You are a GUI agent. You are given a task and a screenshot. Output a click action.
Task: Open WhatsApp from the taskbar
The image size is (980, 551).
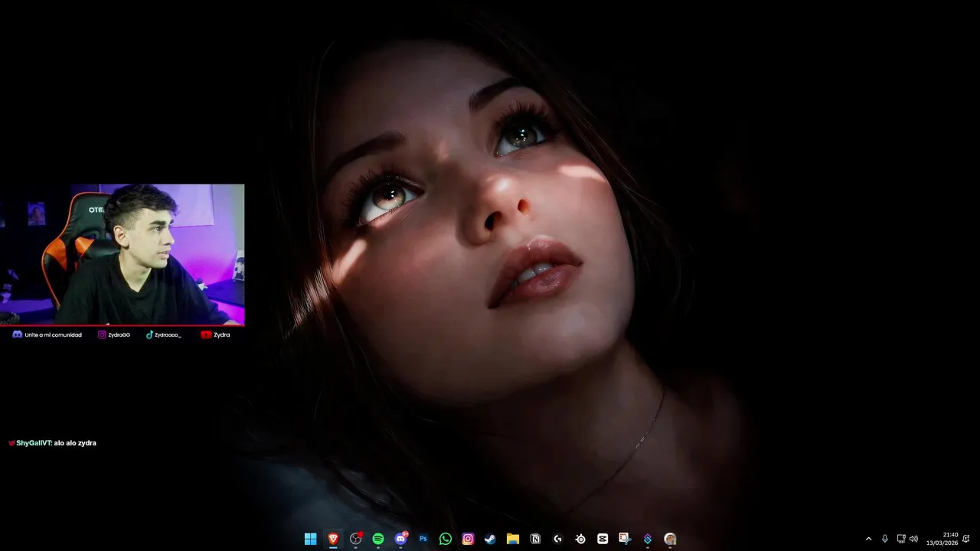pos(446,539)
